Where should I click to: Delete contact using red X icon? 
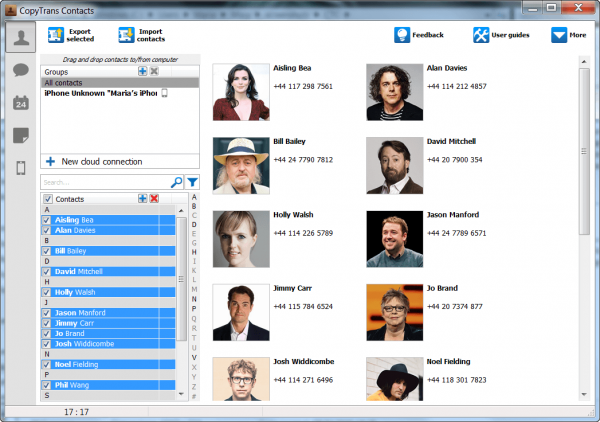tap(154, 198)
